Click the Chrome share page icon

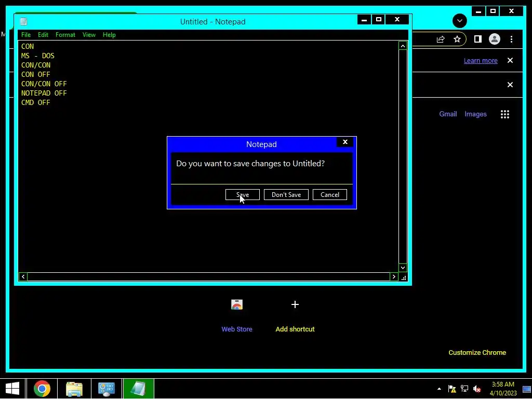[x=441, y=39]
